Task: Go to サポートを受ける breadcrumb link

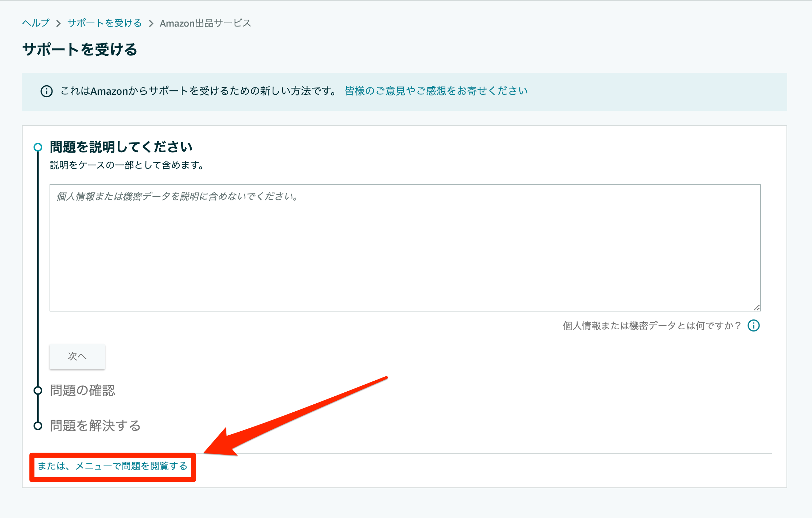Action: pos(105,23)
